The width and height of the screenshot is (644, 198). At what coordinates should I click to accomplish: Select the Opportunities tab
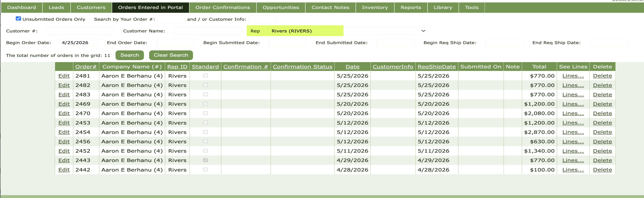pyautogui.click(x=281, y=8)
